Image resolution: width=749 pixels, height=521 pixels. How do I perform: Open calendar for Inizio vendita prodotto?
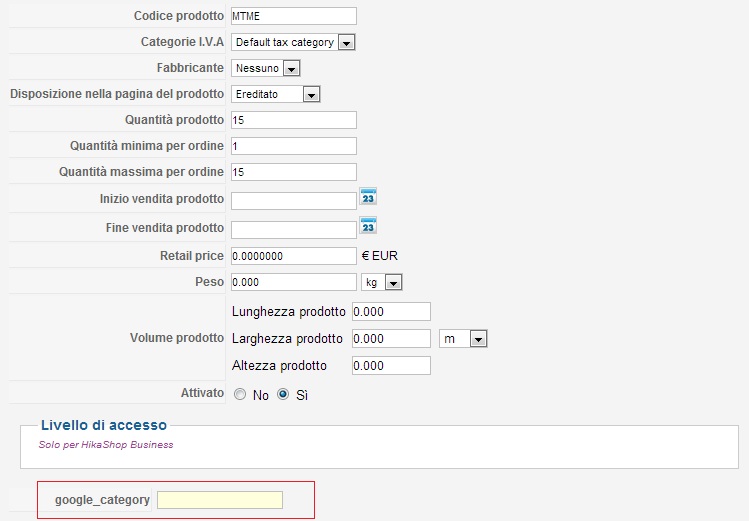pos(368,196)
